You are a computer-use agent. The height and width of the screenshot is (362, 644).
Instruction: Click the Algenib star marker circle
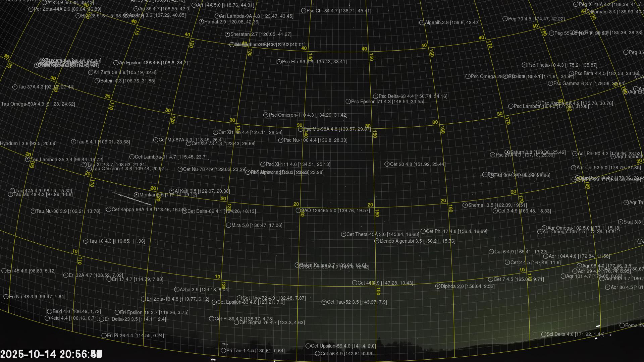422,22
